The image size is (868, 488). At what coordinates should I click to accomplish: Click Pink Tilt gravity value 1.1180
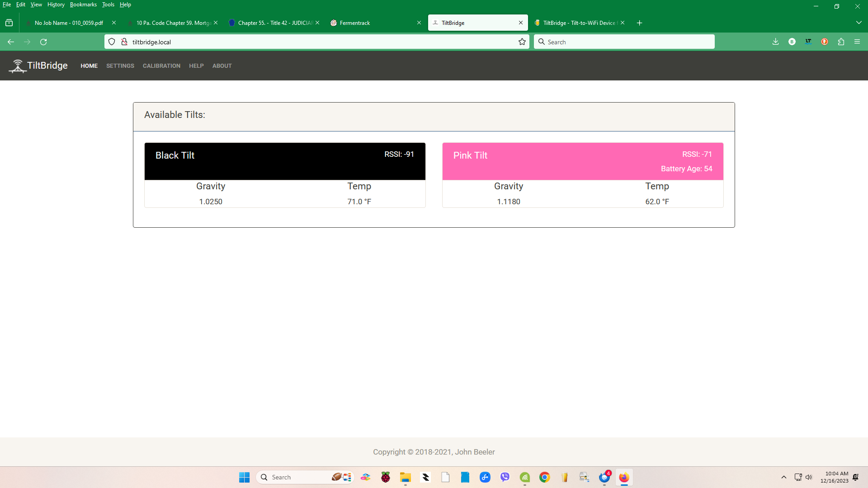[x=509, y=202]
